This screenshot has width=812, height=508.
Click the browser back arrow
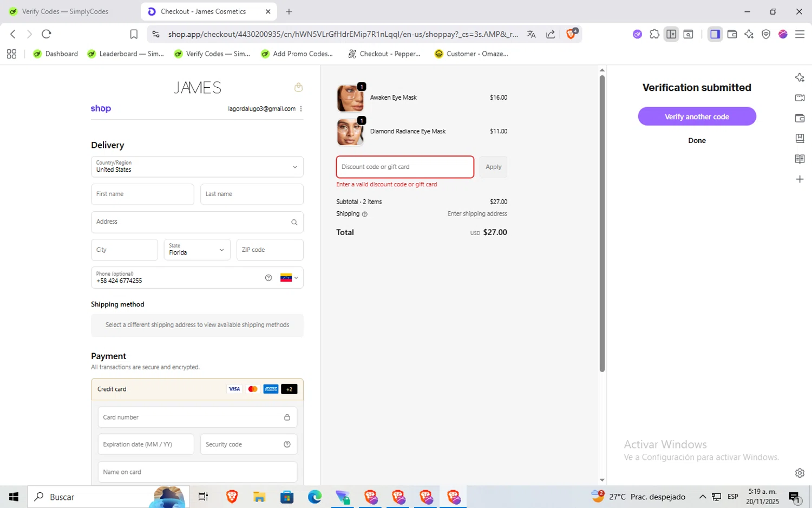[13, 34]
